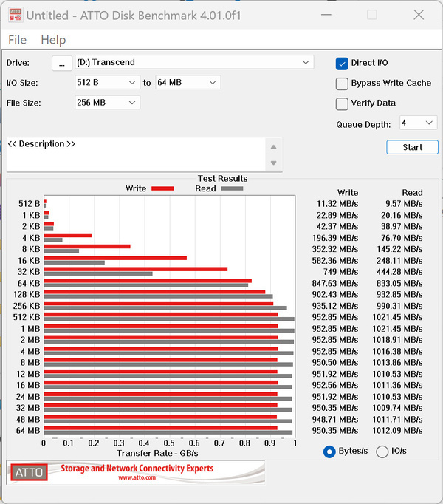Click the ATTO logo in the banner
The height and width of the screenshot is (504, 443).
29,471
